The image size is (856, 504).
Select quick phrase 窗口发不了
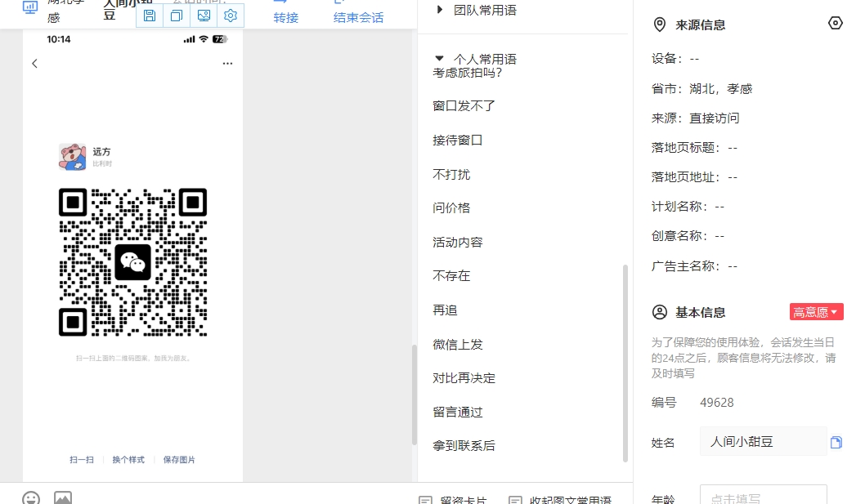coord(464,106)
